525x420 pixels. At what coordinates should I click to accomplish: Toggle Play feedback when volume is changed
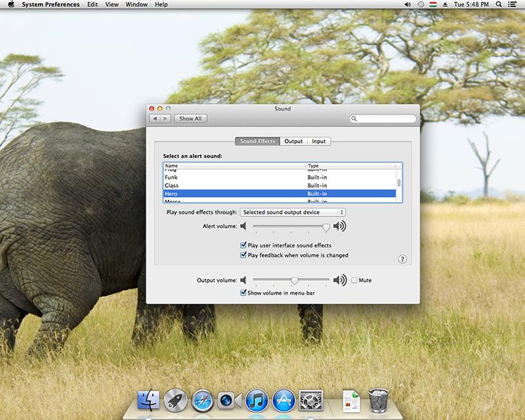pyautogui.click(x=243, y=255)
